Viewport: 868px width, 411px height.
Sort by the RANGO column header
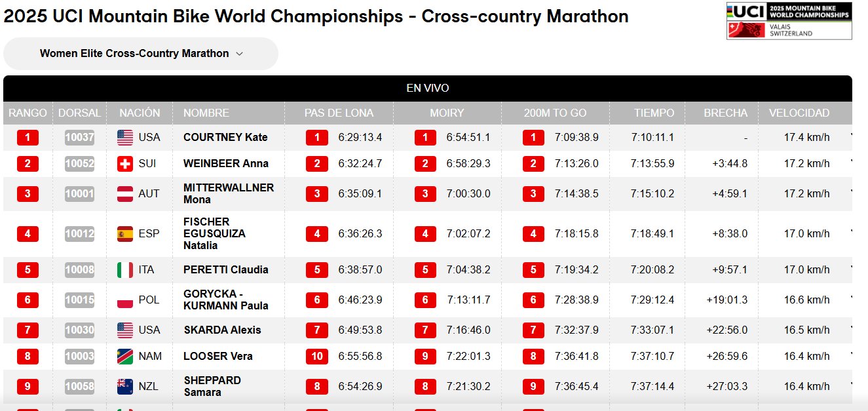[28, 113]
